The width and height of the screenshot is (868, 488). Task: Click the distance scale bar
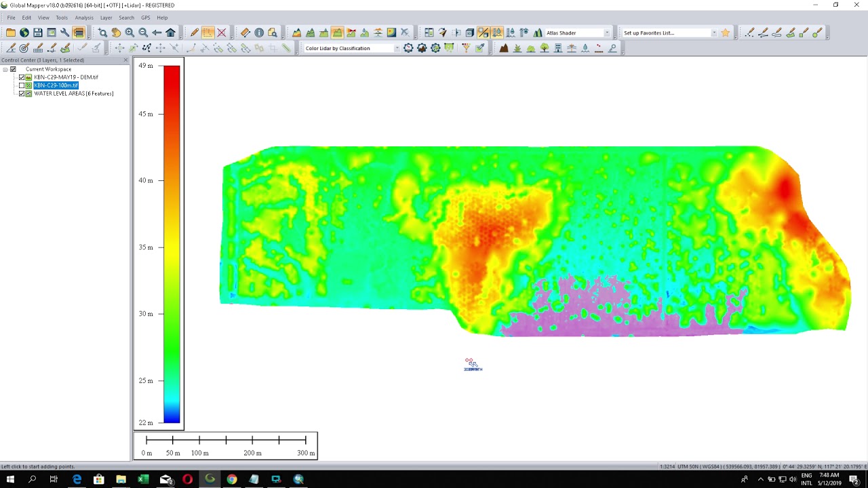point(226,445)
